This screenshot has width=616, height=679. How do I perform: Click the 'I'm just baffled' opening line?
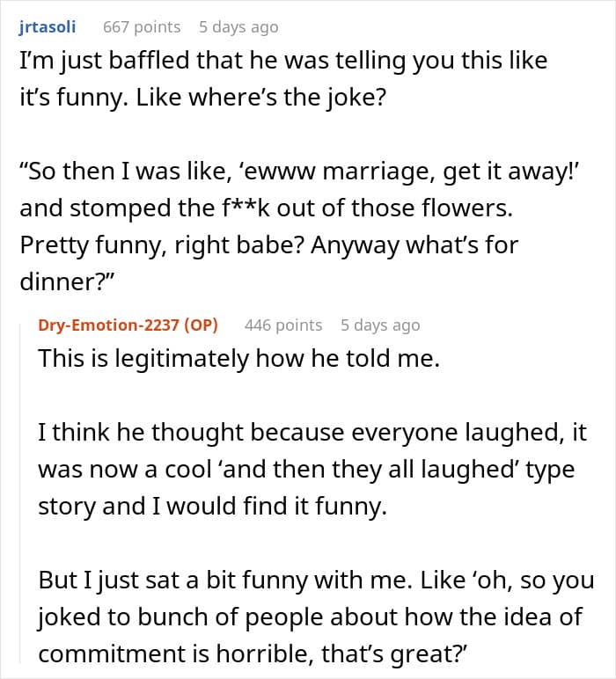tap(283, 60)
